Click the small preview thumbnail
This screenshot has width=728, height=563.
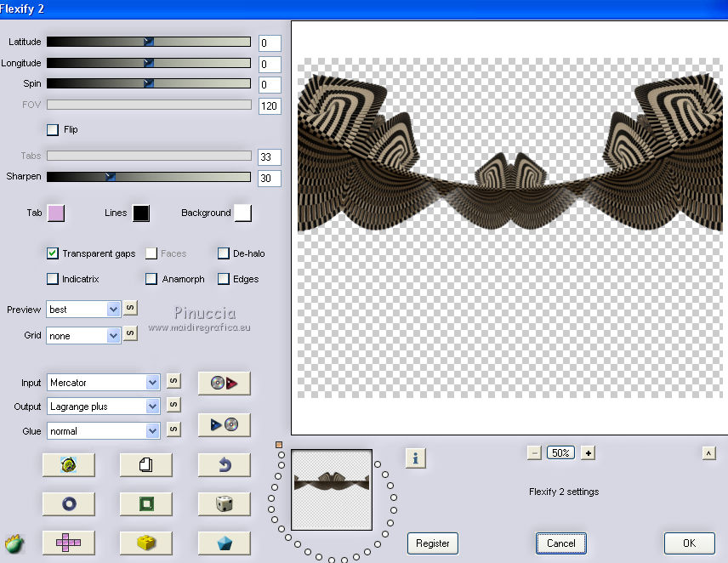click(332, 490)
